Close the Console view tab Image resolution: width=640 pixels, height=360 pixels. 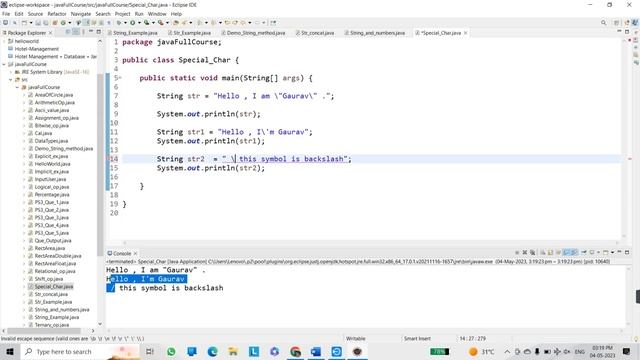click(x=136, y=253)
